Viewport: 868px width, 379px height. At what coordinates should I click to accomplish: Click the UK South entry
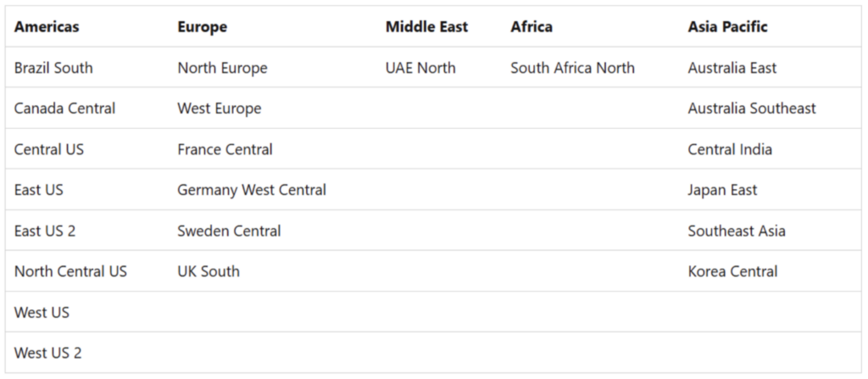click(x=209, y=271)
